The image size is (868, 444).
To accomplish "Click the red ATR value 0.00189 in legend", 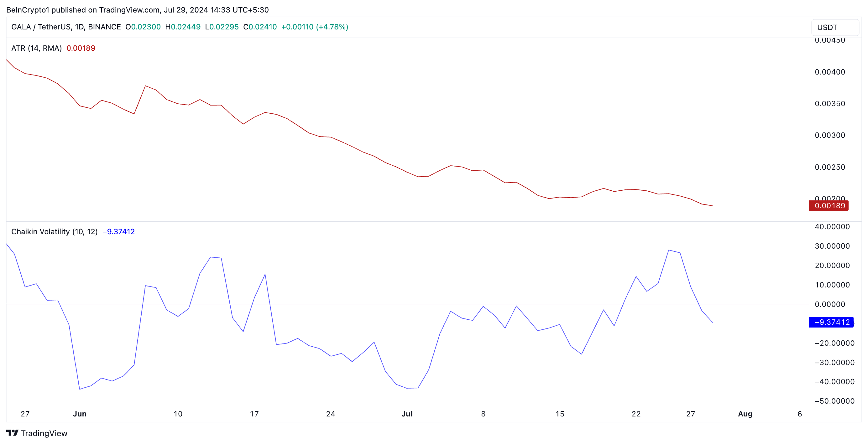I will point(81,48).
